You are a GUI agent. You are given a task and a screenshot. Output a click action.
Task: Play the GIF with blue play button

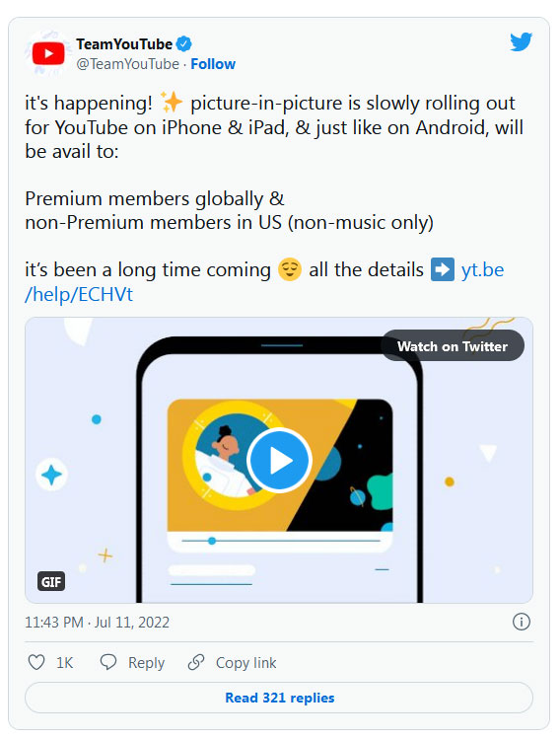(x=280, y=461)
